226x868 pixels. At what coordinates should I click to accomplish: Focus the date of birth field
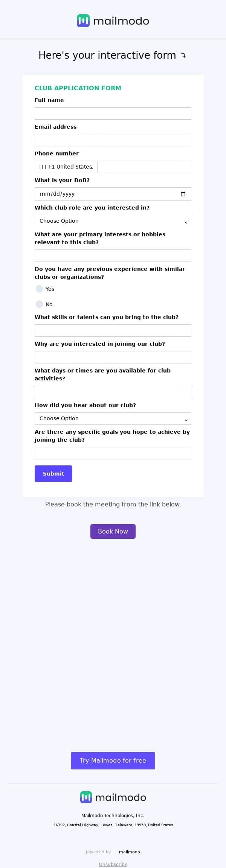click(105, 194)
